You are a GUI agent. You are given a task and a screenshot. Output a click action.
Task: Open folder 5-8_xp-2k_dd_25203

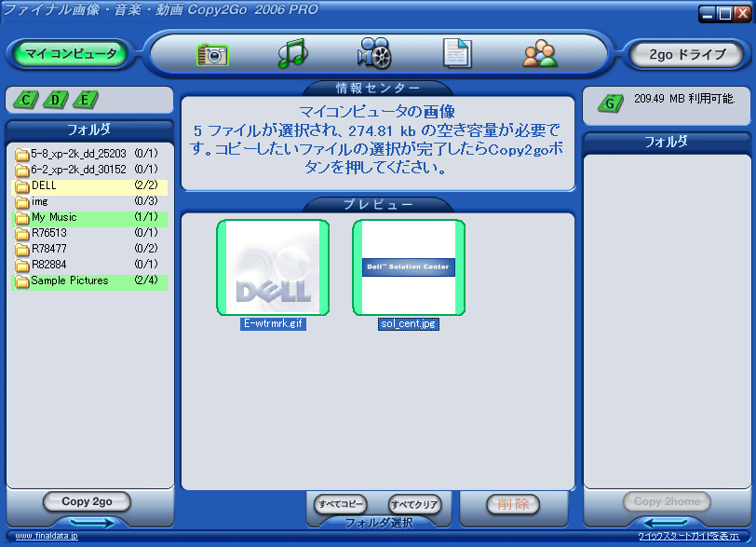coord(89,154)
